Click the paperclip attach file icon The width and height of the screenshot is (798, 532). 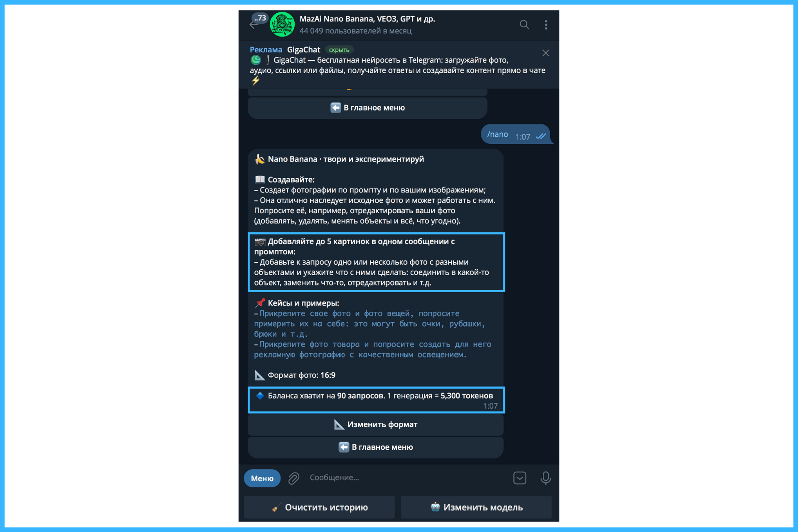(x=294, y=478)
